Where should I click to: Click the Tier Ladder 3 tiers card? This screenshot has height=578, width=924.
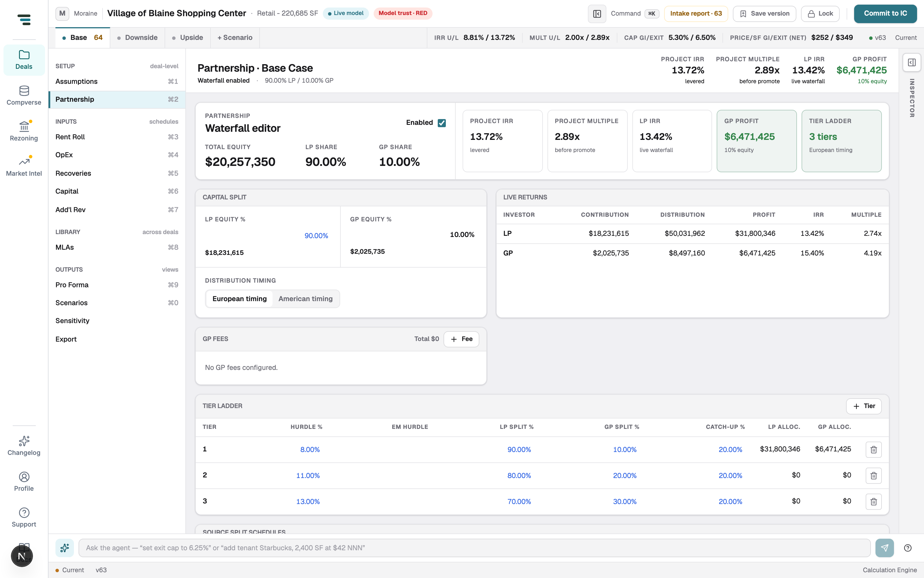coord(841,141)
